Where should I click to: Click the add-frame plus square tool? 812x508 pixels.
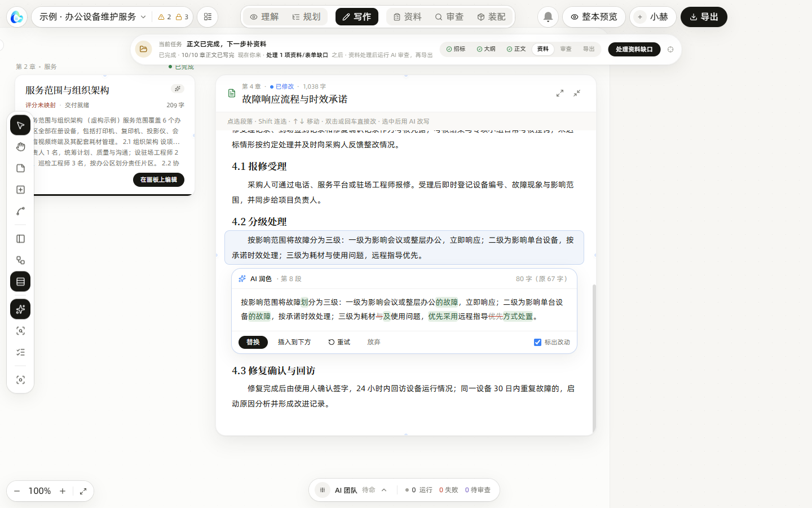pyautogui.click(x=20, y=190)
